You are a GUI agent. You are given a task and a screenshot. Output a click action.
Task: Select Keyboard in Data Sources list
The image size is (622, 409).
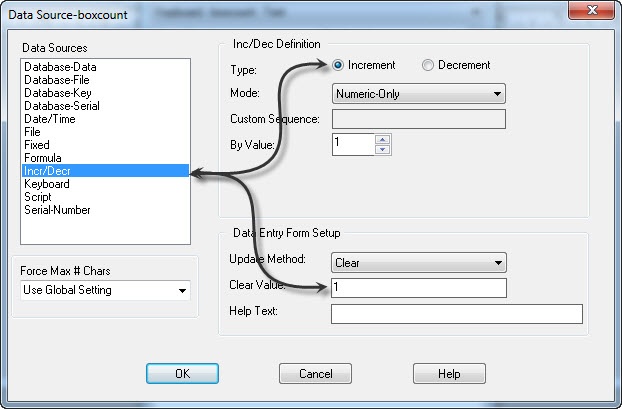coord(105,184)
